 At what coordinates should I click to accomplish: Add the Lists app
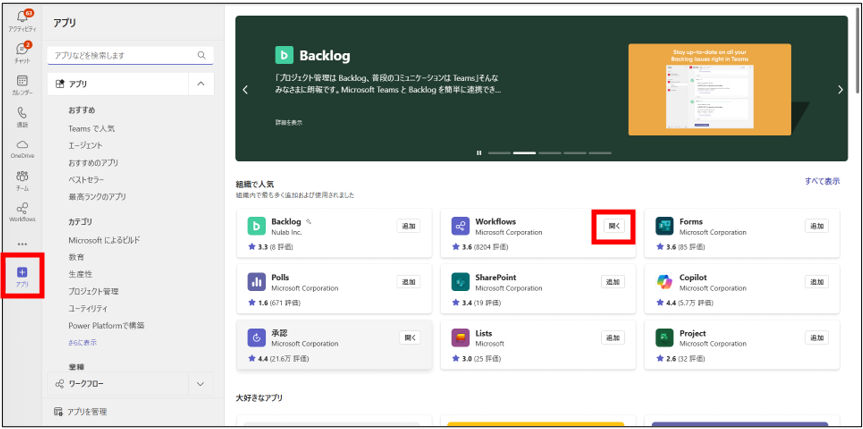(613, 338)
